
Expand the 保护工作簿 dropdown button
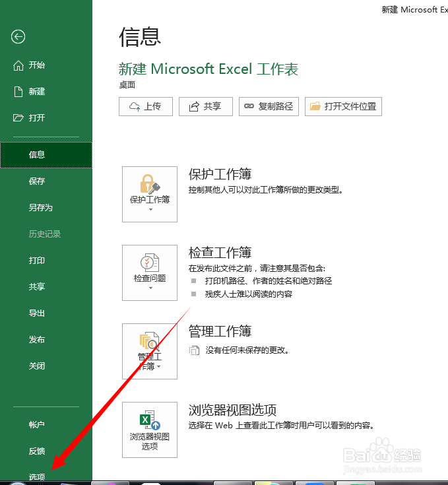tap(150, 194)
